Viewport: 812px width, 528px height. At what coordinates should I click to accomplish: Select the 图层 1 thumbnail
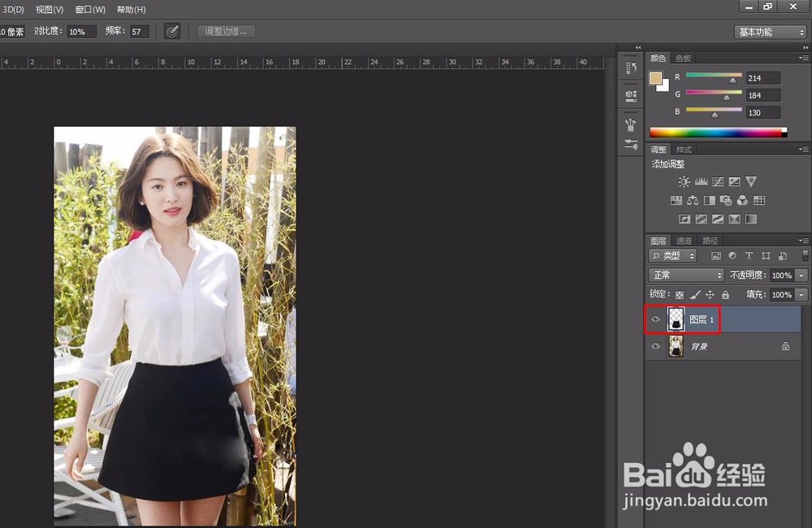coord(676,319)
